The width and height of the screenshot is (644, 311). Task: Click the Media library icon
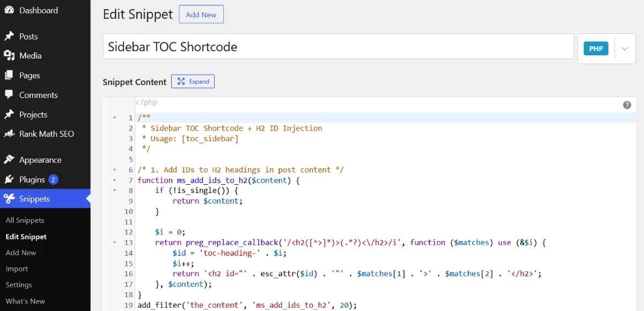9,55
